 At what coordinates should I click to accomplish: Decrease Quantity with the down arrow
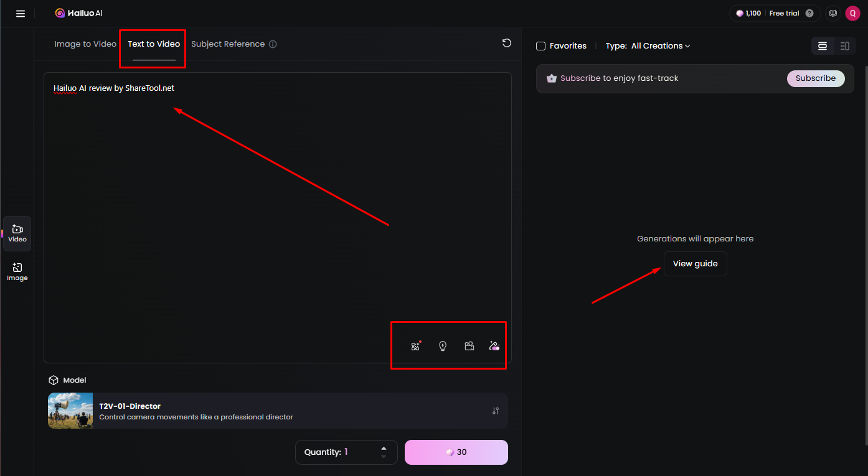pyautogui.click(x=384, y=457)
